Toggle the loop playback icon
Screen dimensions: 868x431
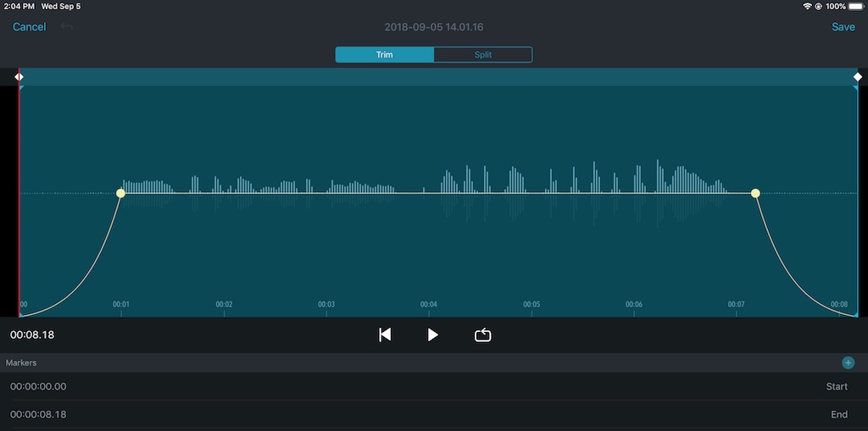click(x=482, y=335)
